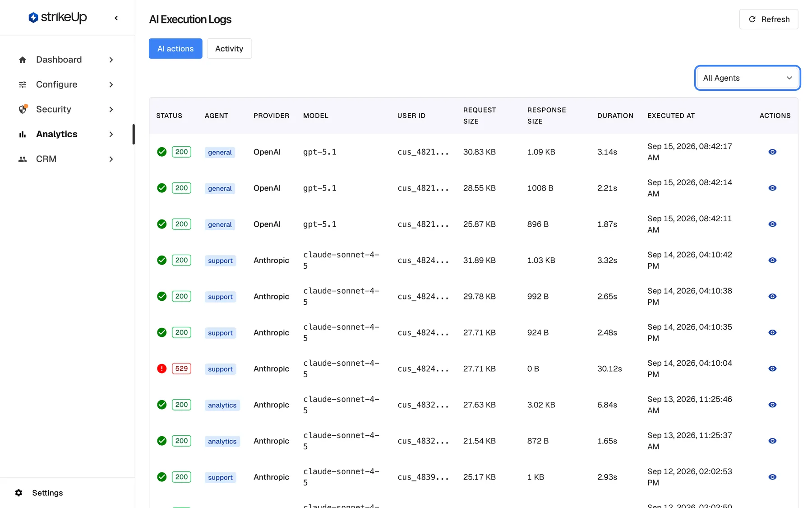812x508 pixels.
Task: Expand the Security menu chevron
Action: pos(111,109)
